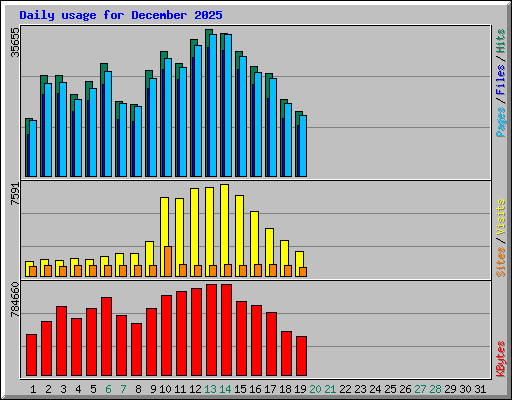512x400 pixels.
Task: Click day label 25 on the x-axis
Action: (x=391, y=389)
